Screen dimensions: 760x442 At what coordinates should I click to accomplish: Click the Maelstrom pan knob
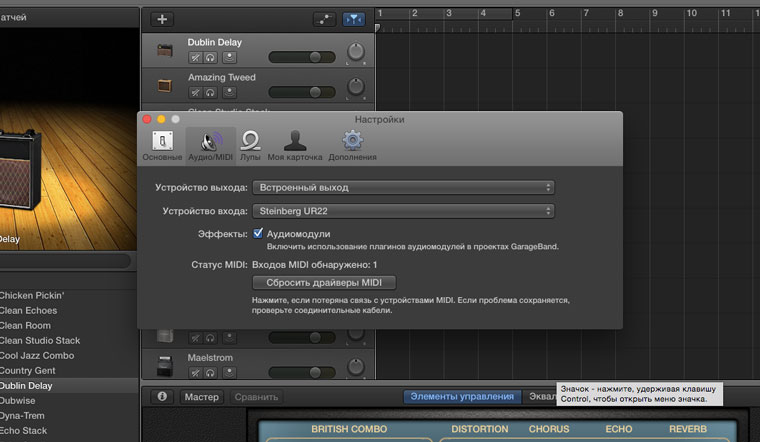356,367
